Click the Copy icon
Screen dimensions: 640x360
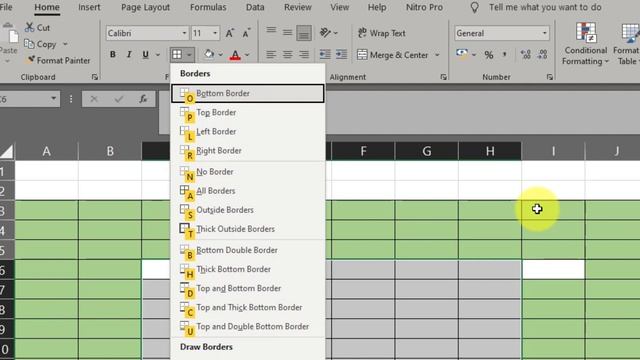(29, 44)
